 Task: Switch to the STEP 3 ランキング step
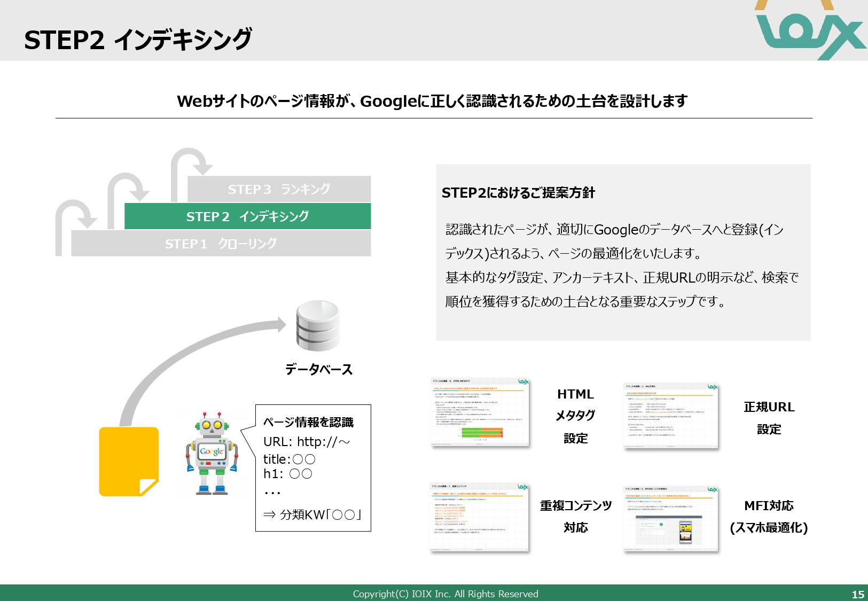pyautogui.click(x=280, y=189)
